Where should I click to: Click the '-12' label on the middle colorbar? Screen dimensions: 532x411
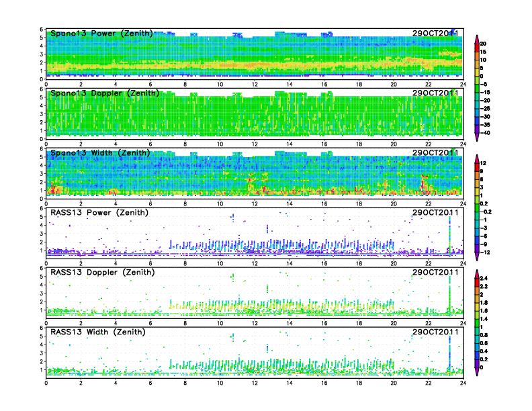pos(485,253)
